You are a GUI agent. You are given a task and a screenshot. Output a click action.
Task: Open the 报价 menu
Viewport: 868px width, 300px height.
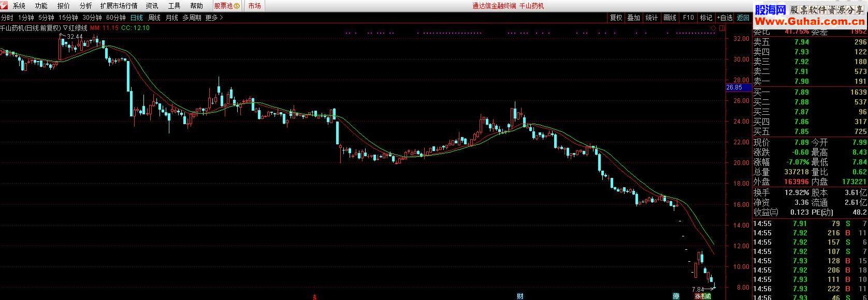(64, 6)
